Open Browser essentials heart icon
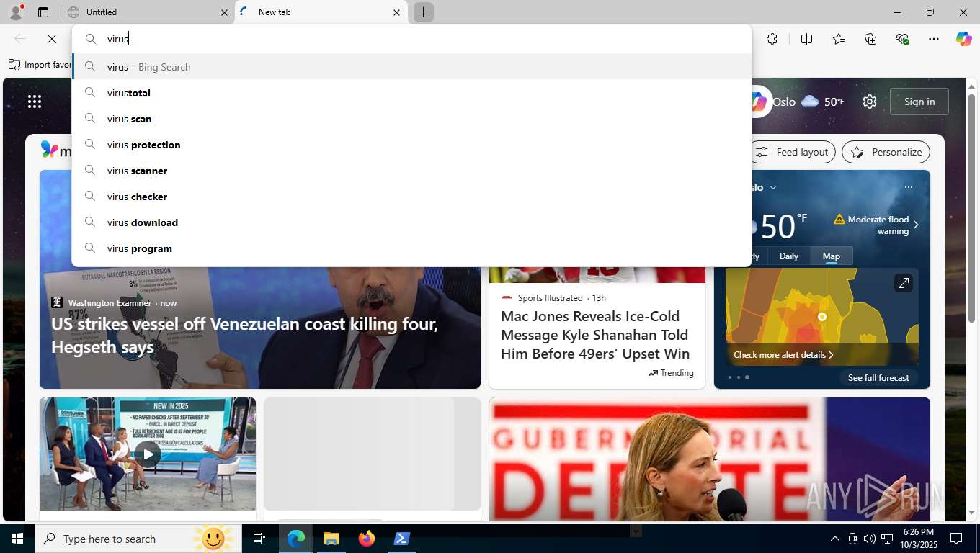 coord(902,39)
